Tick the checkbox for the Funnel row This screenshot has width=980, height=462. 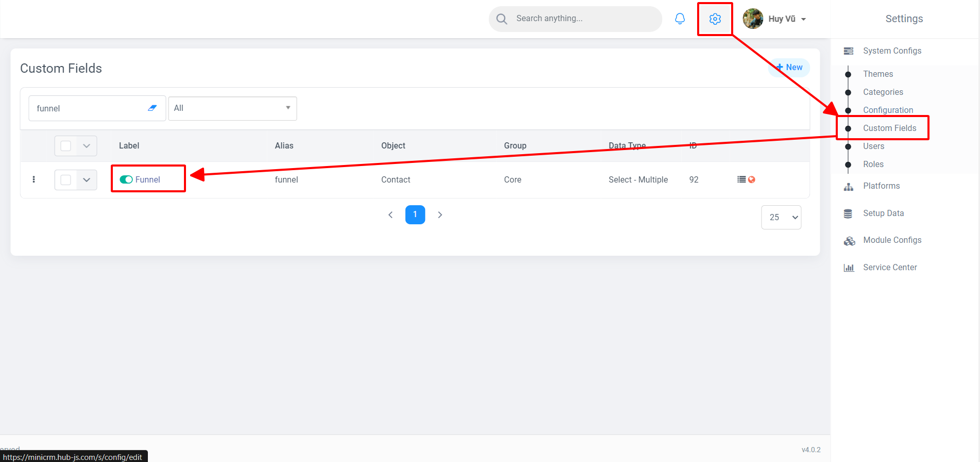point(66,180)
